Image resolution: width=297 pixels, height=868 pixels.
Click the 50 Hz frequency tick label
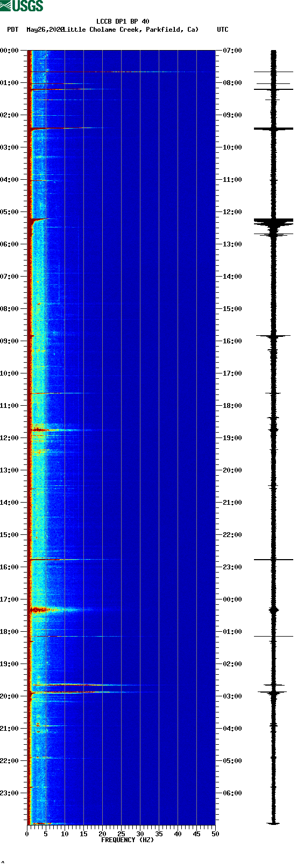[x=215, y=834]
